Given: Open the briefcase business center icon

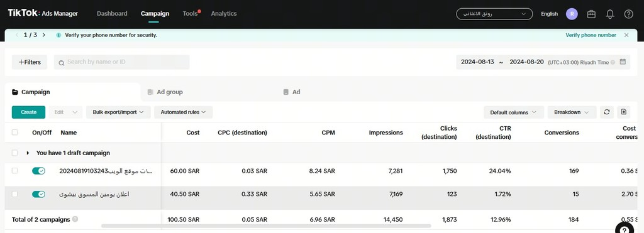Looking at the screenshot, I should pyautogui.click(x=591, y=14).
